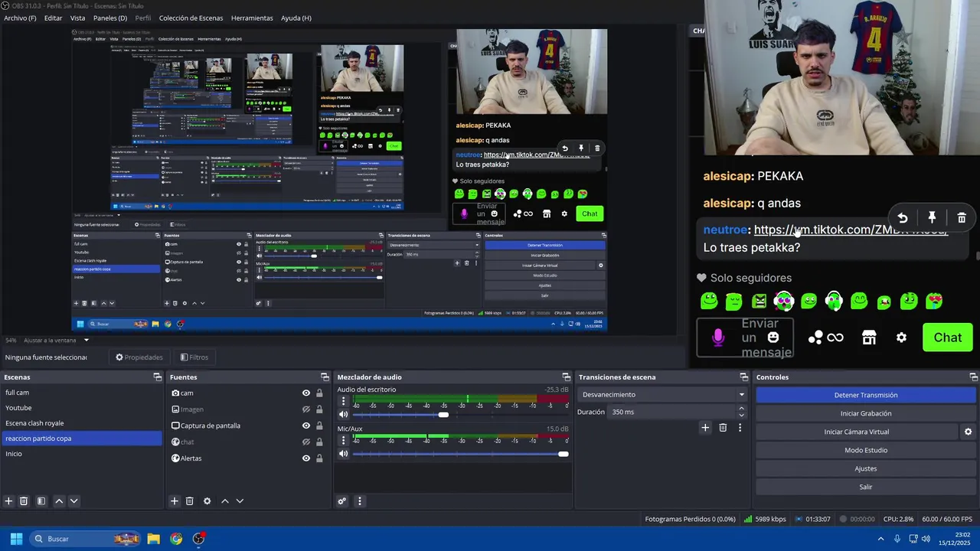Click Iniciar Cámara Virtual button
Screen dimensions: 980x551
[x=857, y=432]
